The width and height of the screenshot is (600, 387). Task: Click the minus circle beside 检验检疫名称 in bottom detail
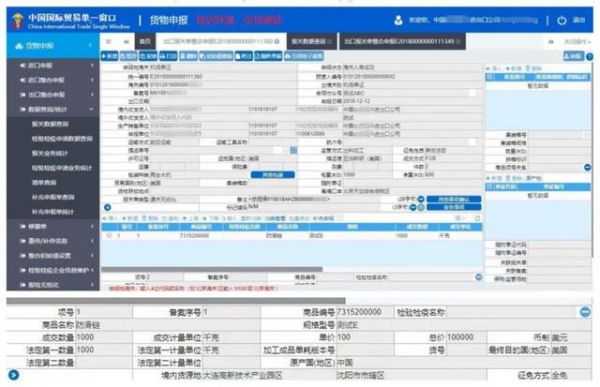(x=585, y=312)
